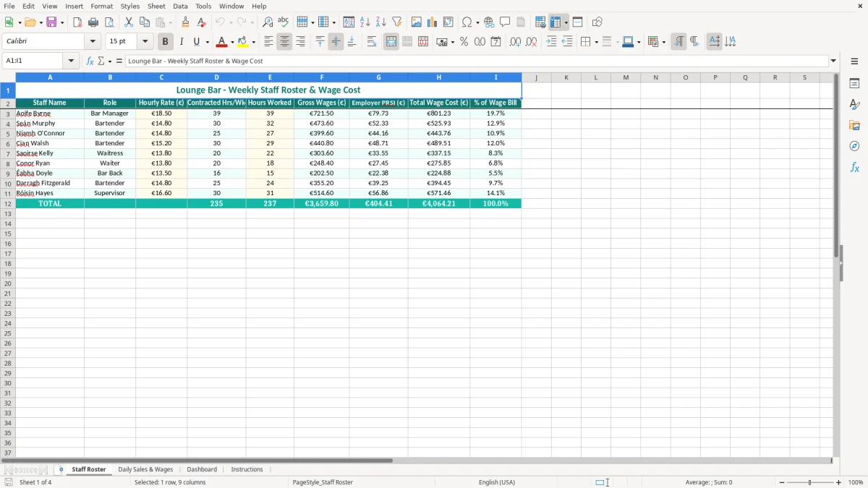The image size is (868, 488).
Task: Click Add Decimal Place icon
Action: click(x=515, y=42)
